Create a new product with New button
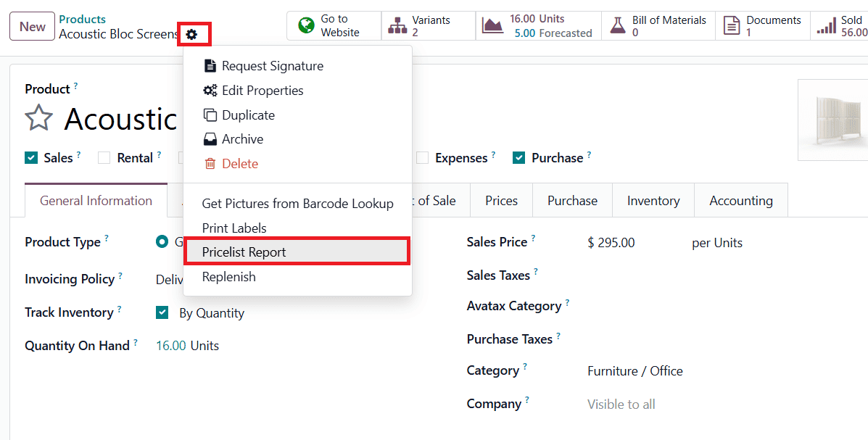This screenshot has height=440, width=868. (x=31, y=25)
